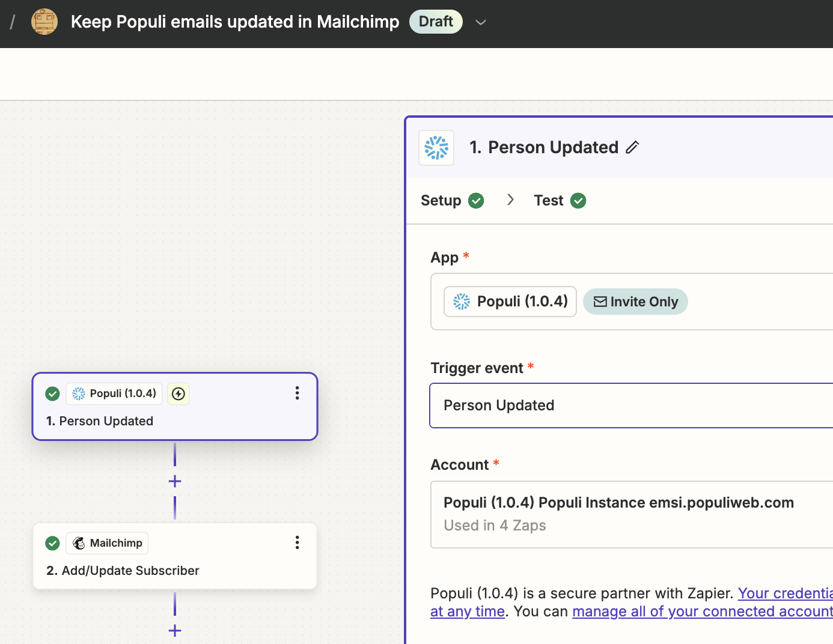Click the chevron between Setup and Test
This screenshot has width=833, height=644.
(510, 200)
